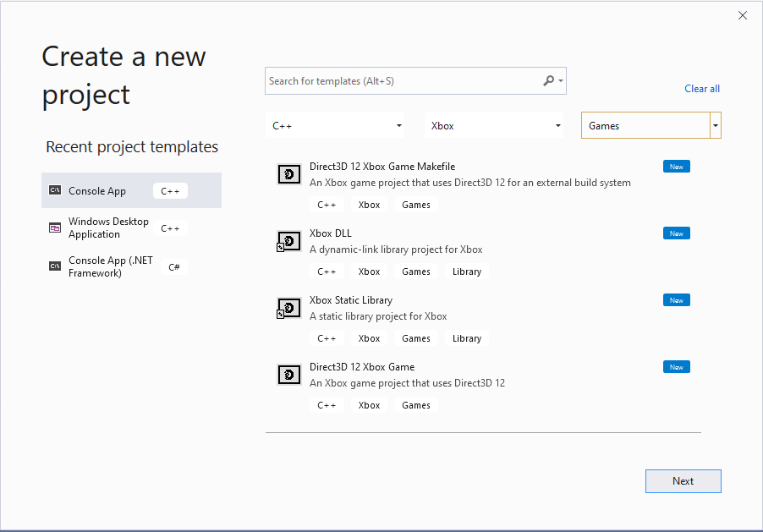Viewport: 763px width, 532px height.
Task: Click the Xbox DLL template icon
Action: [x=289, y=241]
